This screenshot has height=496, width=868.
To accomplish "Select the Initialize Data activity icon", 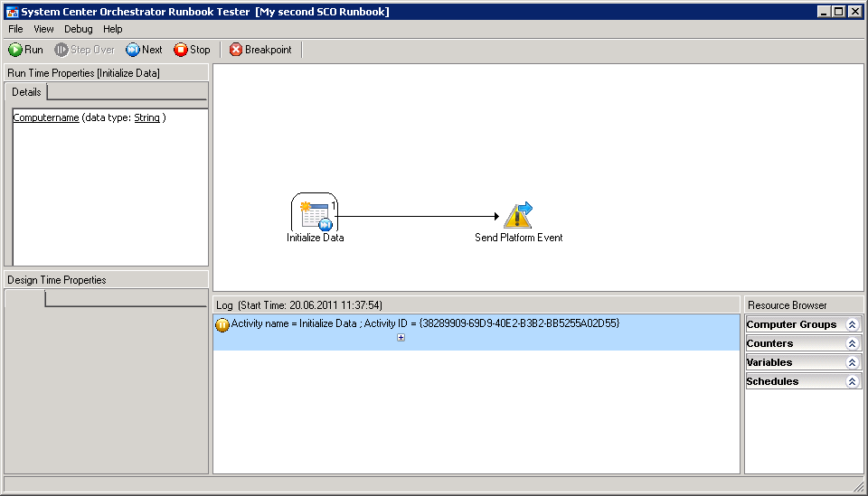I will tap(315, 212).
